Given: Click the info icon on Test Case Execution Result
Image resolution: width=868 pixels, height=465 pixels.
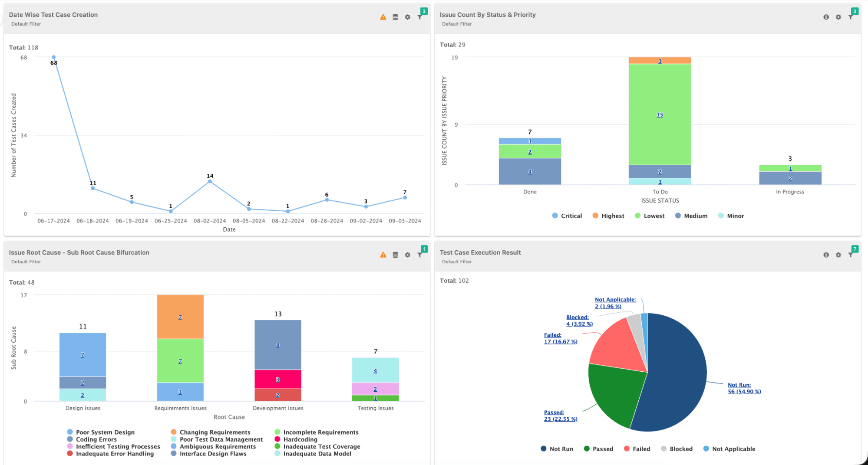Looking at the screenshot, I should 825,255.
